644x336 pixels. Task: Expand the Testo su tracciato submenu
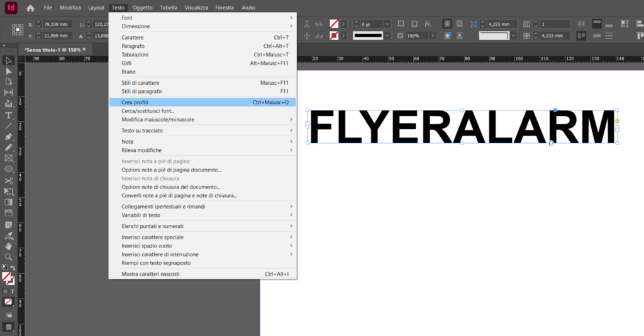(201, 130)
